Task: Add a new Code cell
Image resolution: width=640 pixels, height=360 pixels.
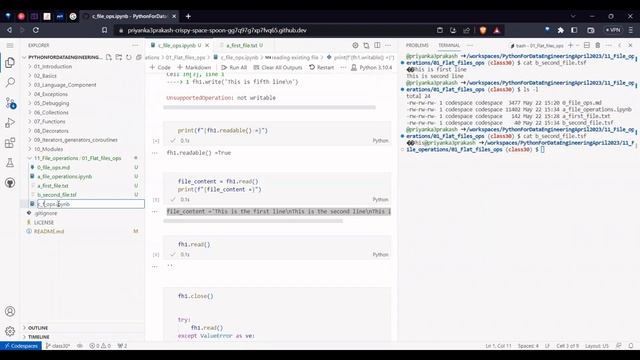Action: coord(160,67)
